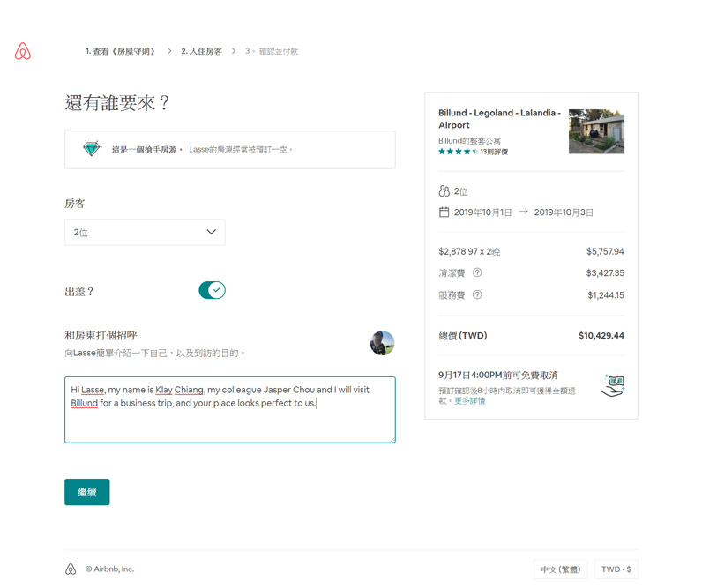Click the diamond rare-find icon

pyautogui.click(x=92, y=148)
